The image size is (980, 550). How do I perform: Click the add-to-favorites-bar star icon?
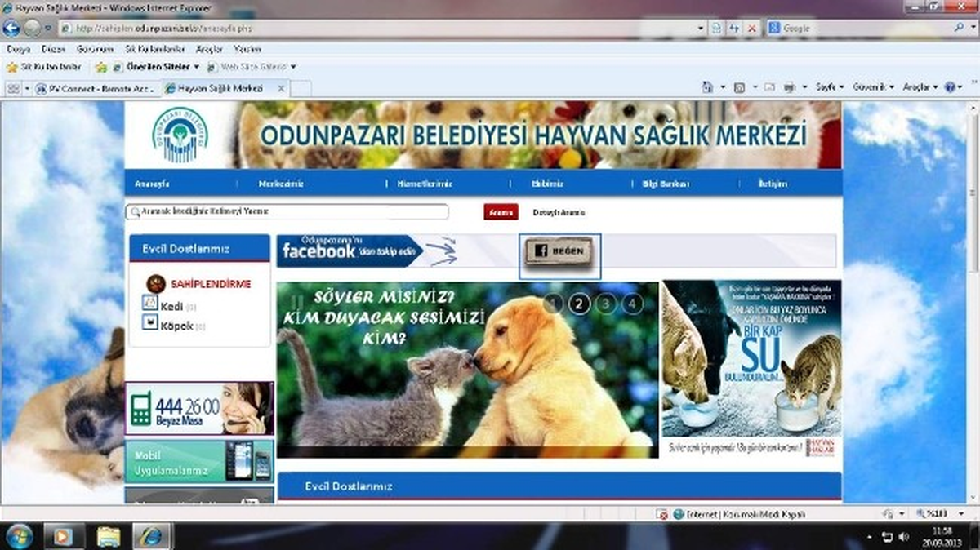pos(101,67)
